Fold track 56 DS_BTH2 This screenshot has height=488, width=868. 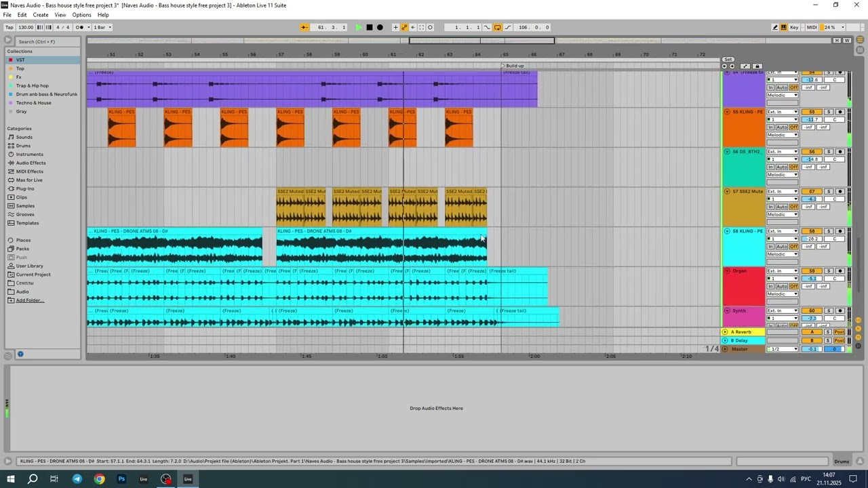click(x=727, y=152)
